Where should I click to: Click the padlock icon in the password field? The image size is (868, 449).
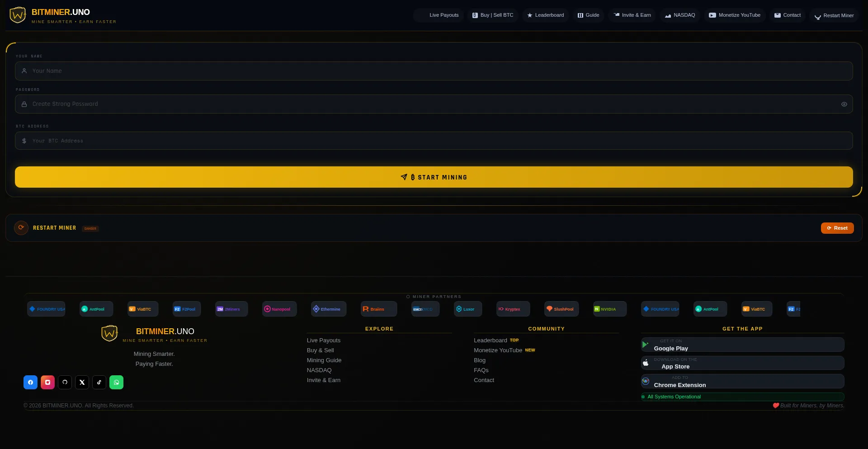(x=24, y=104)
